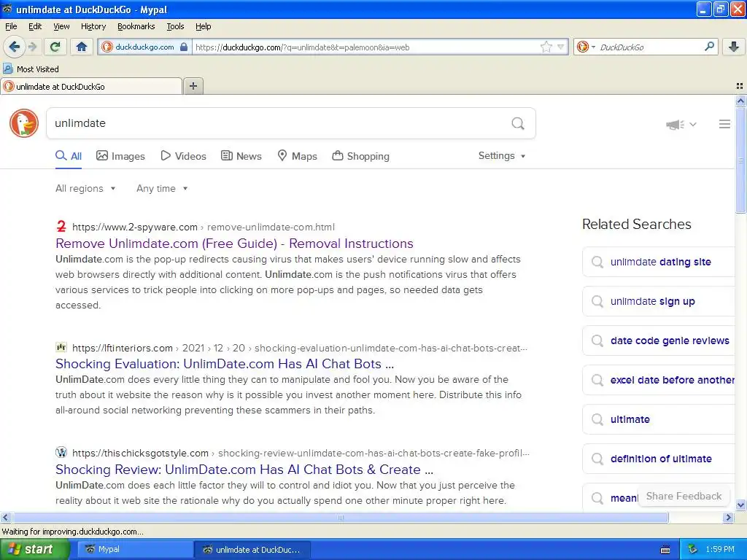Click toolbar search magnifier icon
The height and width of the screenshot is (560, 747).
coord(709,47)
